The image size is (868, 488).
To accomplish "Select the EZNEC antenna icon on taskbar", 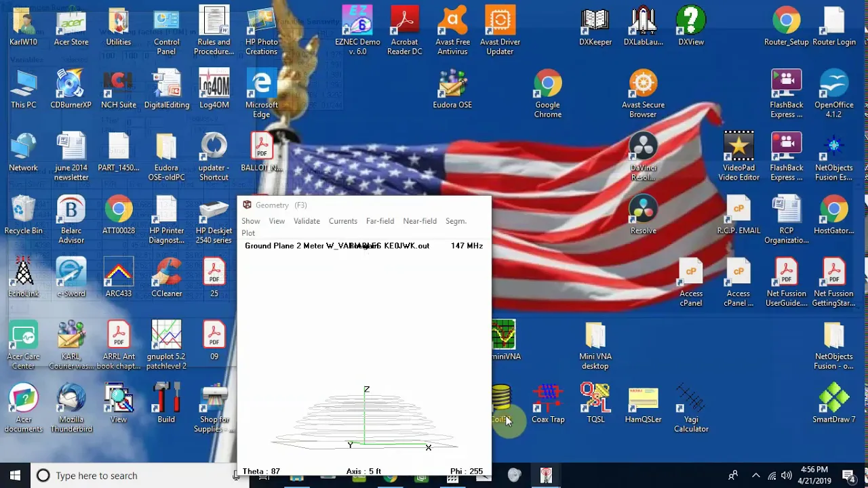I will pyautogui.click(x=546, y=475).
